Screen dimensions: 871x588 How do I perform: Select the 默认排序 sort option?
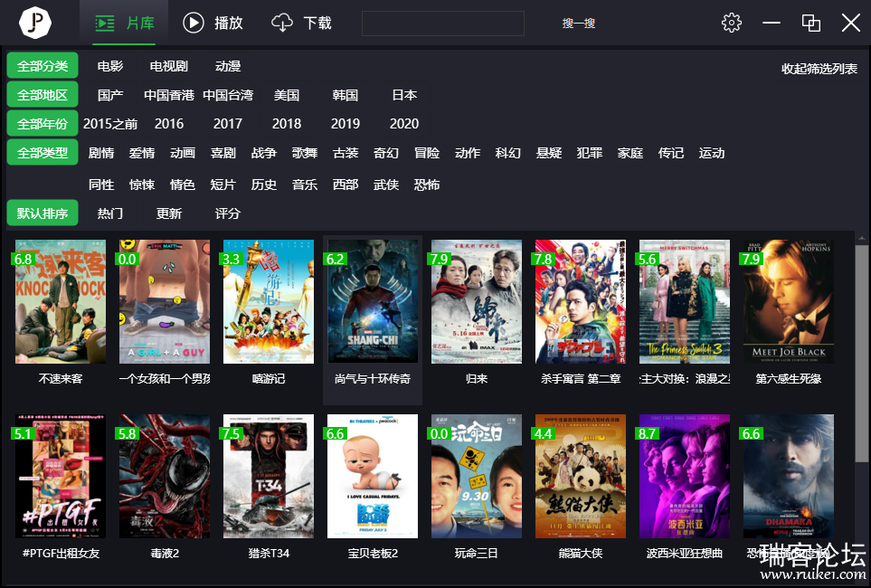click(43, 213)
